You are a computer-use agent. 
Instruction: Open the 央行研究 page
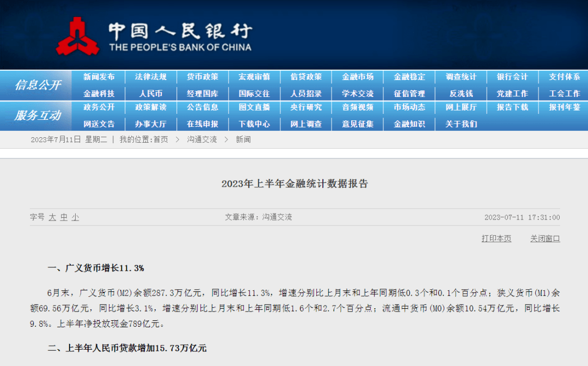306,107
